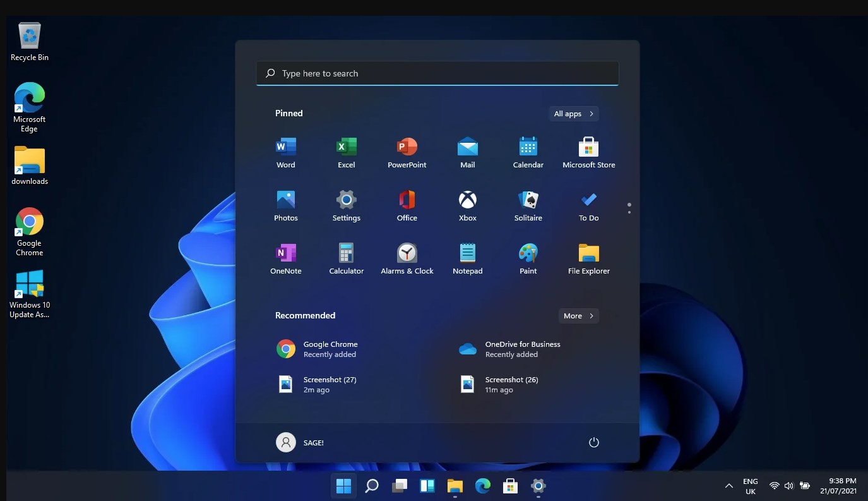
Task: Open Word from pinned apps
Action: pyautogui.click(x=286, y=152)
